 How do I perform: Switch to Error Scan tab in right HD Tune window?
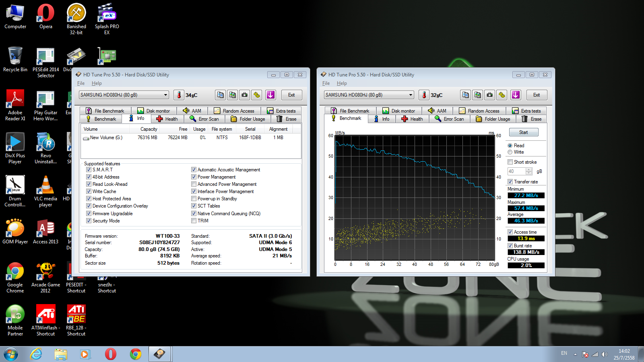449,119
